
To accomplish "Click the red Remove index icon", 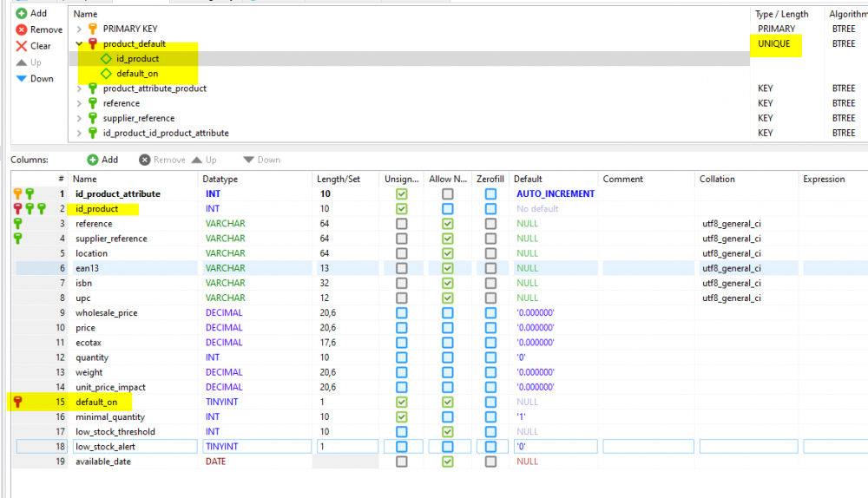I will 22,29.
